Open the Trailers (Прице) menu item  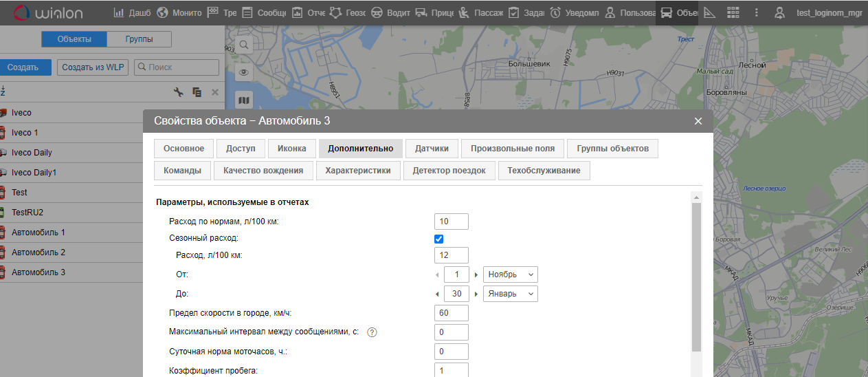point(434,12)
